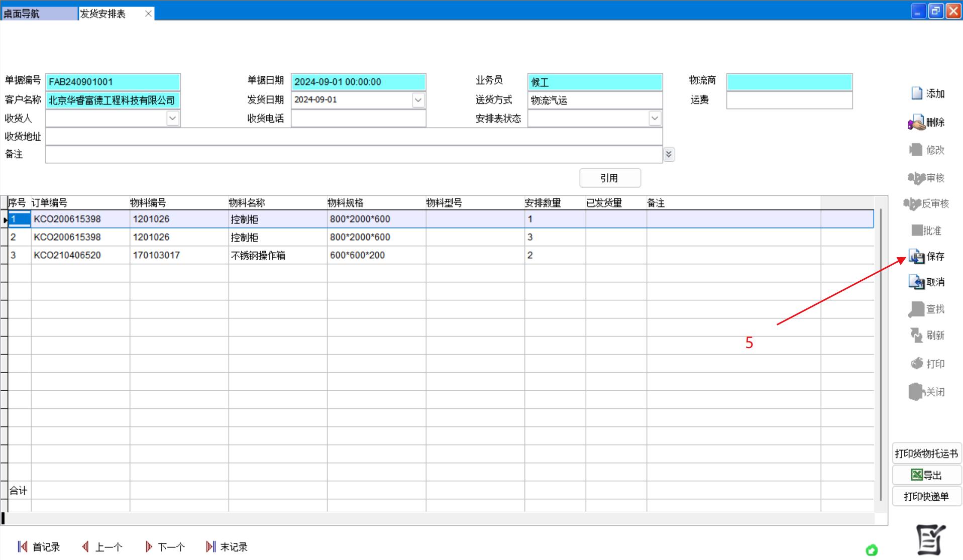Cancel edits using 取消 icon

coord(917,282)
